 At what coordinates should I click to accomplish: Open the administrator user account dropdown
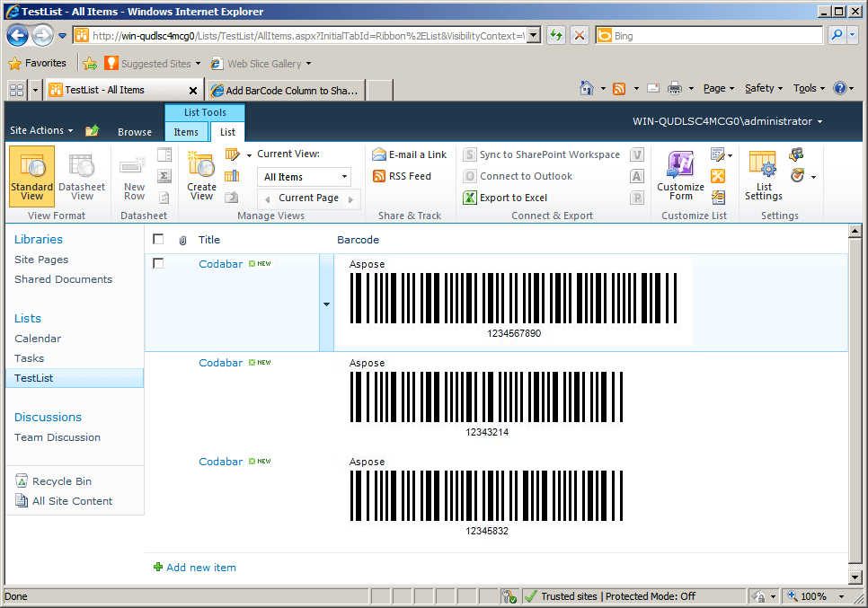point(728,121)
